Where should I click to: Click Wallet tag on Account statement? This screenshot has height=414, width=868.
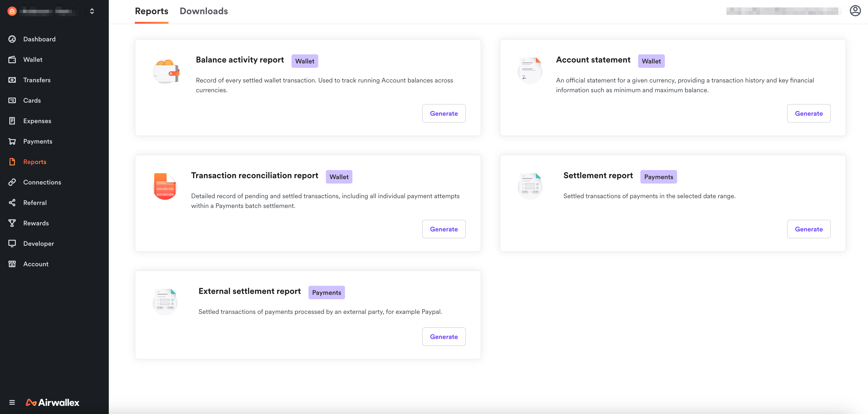point(651,61)
